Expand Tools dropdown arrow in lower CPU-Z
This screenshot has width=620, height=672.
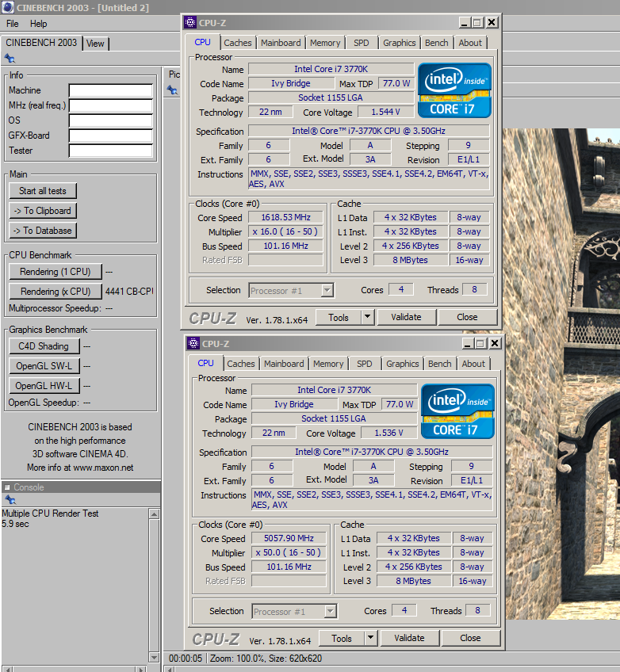coord(371,639)
